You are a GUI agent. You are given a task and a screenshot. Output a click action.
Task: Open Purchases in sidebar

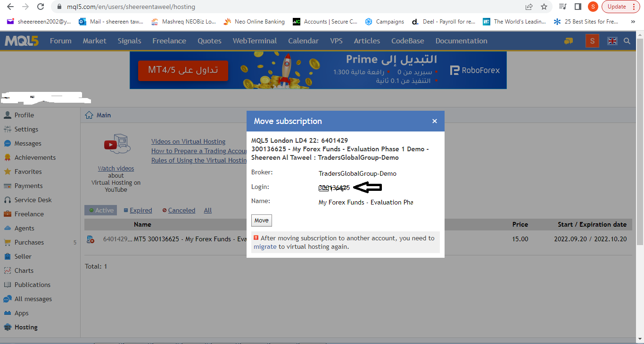[29, 242]
